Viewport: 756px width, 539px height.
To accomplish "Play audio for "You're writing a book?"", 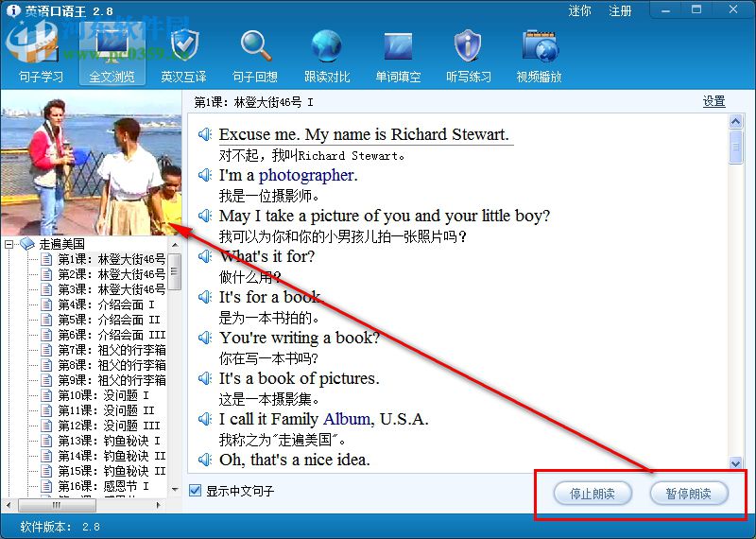I will click(205, 338).
